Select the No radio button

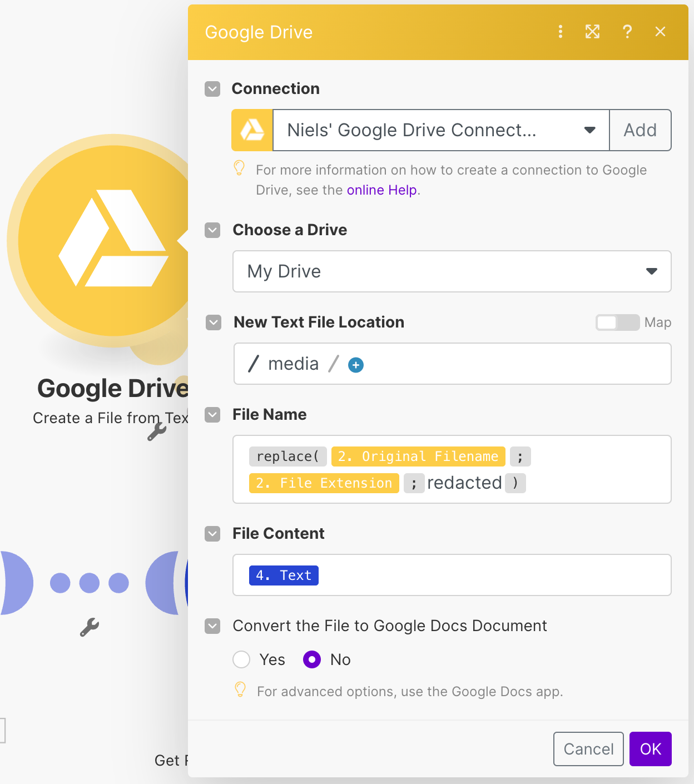[312, 659]
